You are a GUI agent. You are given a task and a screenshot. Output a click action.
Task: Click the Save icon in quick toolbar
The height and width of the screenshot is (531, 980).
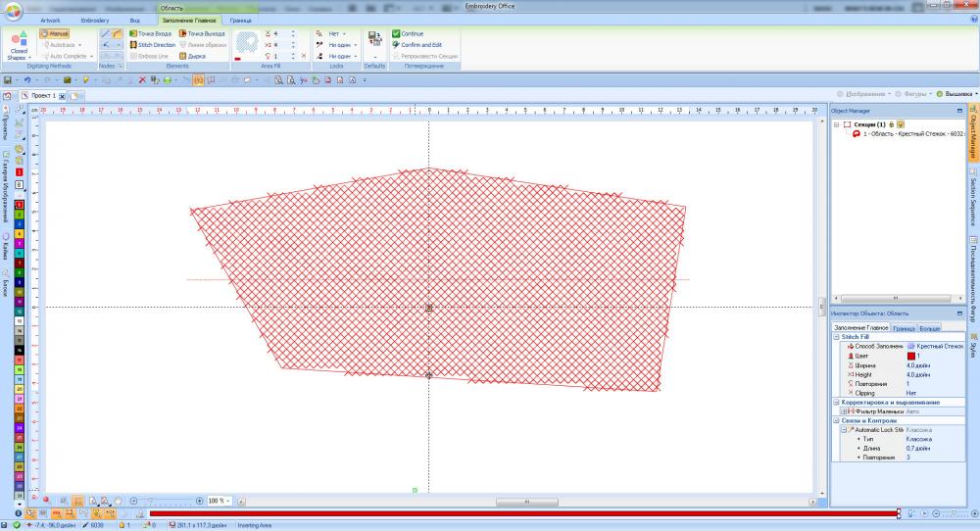coord(8,79)
